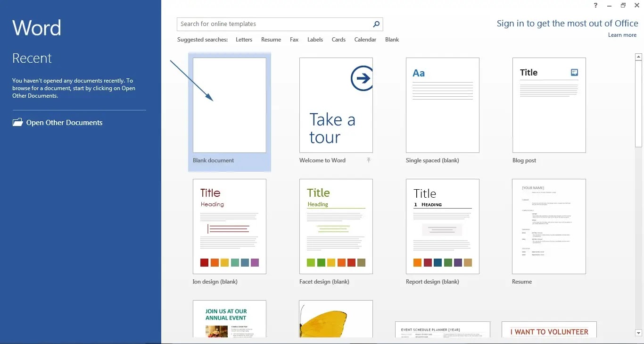Search suggested Labels templates
644x344 pixels.
315,40
